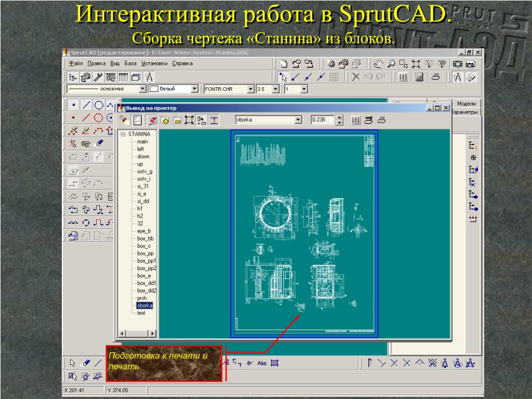Toggle the dotted grid icon
Screen dimensions: 532x399
pyautogui.click(x=334, y=77)
